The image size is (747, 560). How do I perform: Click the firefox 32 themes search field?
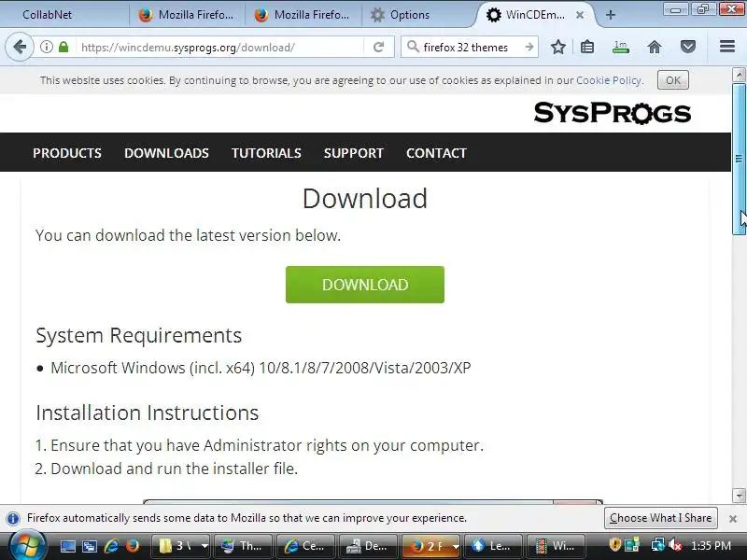[470, 48]
